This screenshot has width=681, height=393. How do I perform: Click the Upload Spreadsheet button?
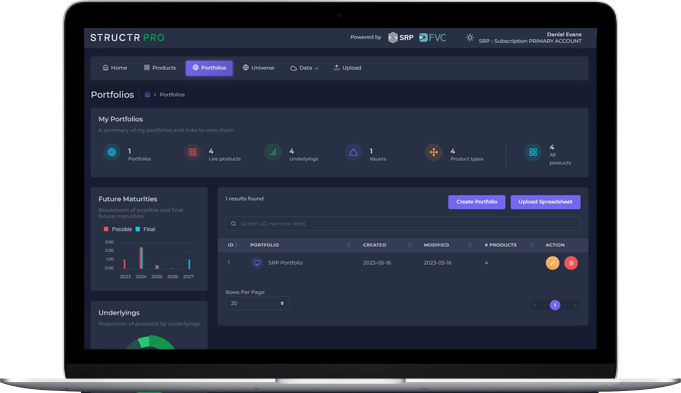pos(545,202)
